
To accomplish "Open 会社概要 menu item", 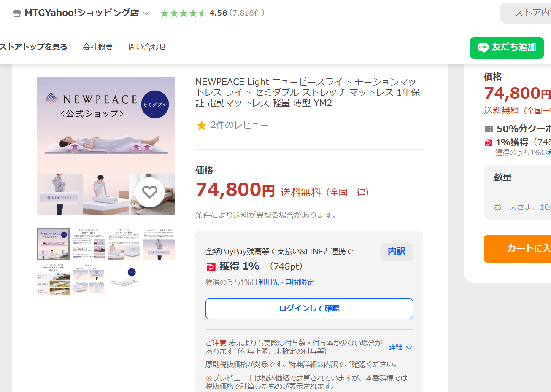I will [x=98, y=47].
